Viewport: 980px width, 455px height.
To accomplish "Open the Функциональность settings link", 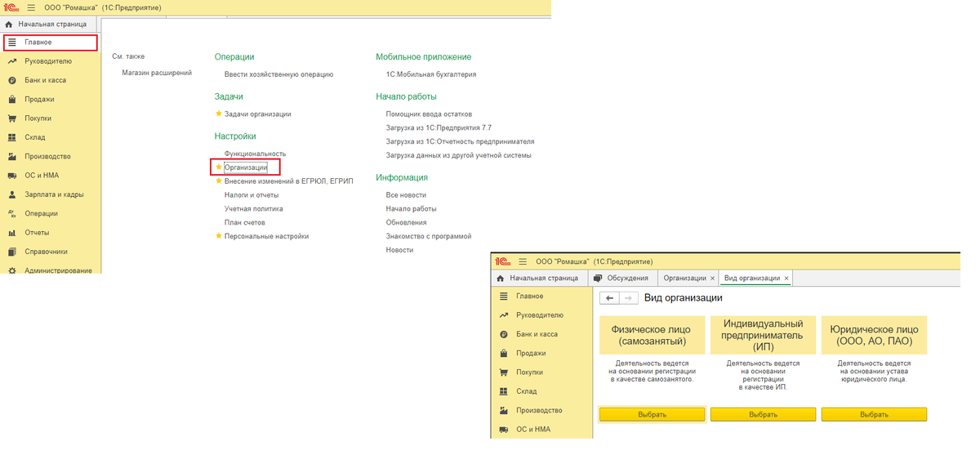I will click(x=255, y=154).
